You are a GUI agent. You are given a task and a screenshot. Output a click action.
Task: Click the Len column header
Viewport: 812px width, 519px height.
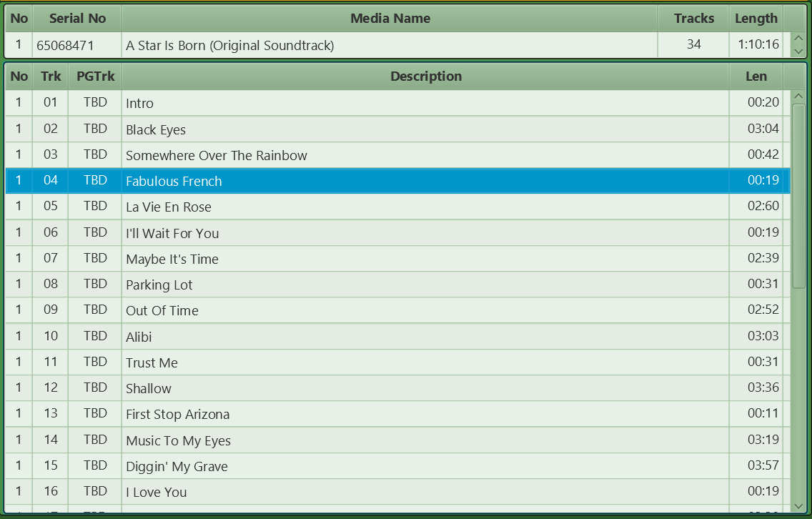756,76
